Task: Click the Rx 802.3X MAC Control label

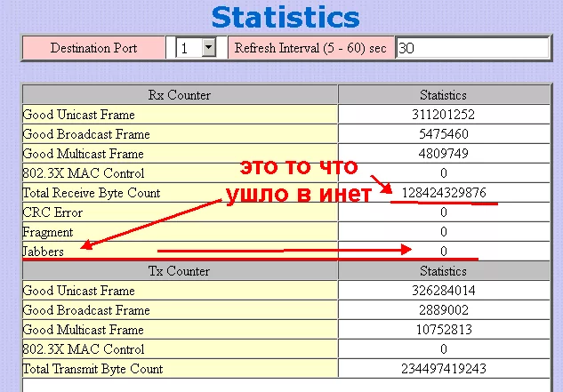Action: [84, 173]
